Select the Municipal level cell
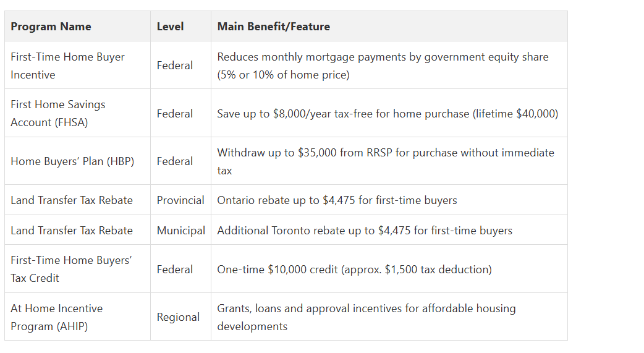Image resolution: width=644 pixels, height=353 pixels. [180, 231]
